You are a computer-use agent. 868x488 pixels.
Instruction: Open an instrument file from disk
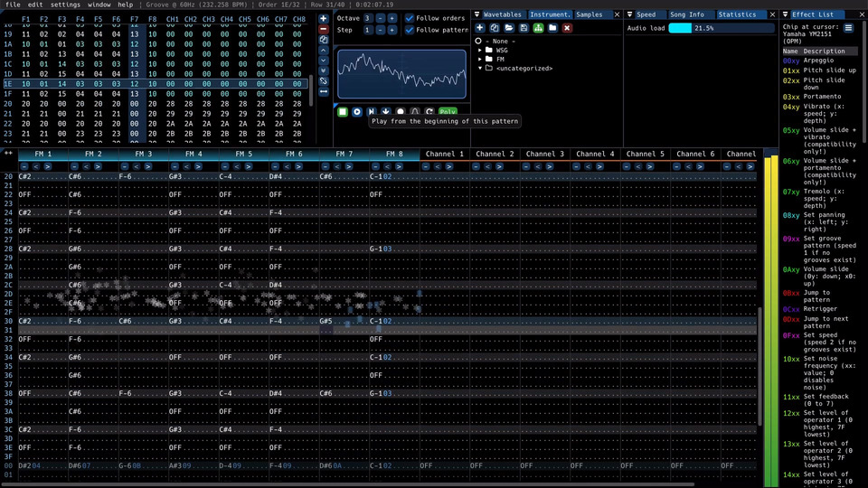tap(509, 28)
